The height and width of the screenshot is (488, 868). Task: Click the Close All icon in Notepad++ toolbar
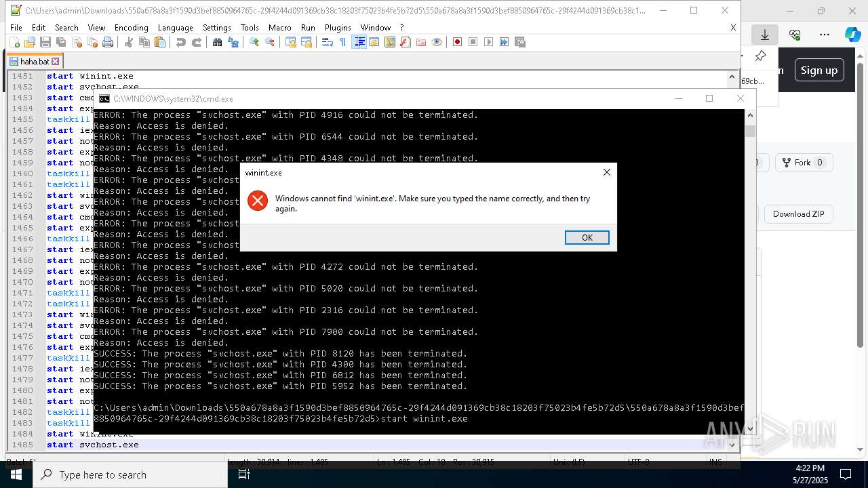pos(92,42)
